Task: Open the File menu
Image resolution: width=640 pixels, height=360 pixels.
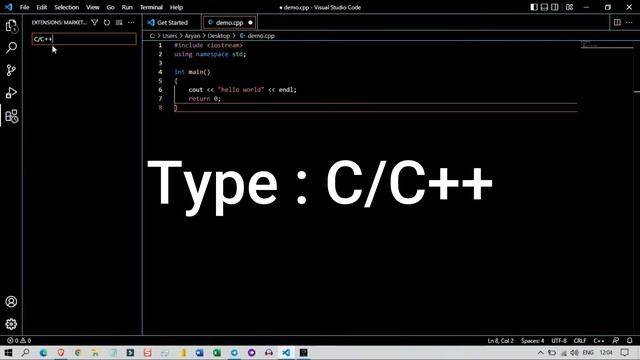Action: (24, 7)
